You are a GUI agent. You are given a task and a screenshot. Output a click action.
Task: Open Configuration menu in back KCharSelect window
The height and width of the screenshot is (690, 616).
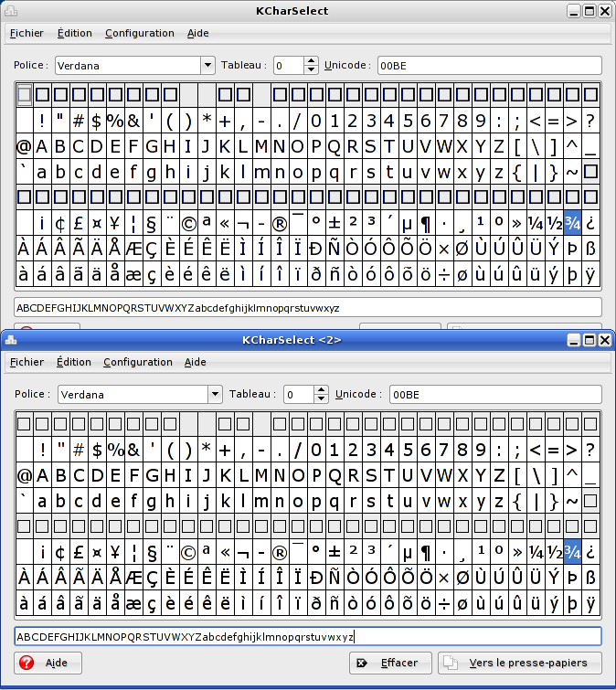click(140, 33)
